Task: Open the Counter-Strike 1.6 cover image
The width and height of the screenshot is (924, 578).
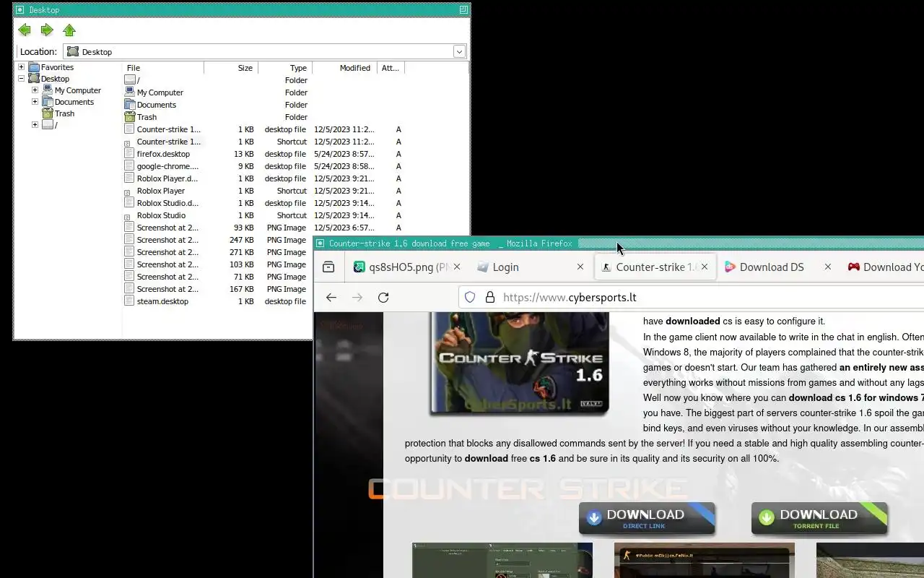Action: [520, 363]
